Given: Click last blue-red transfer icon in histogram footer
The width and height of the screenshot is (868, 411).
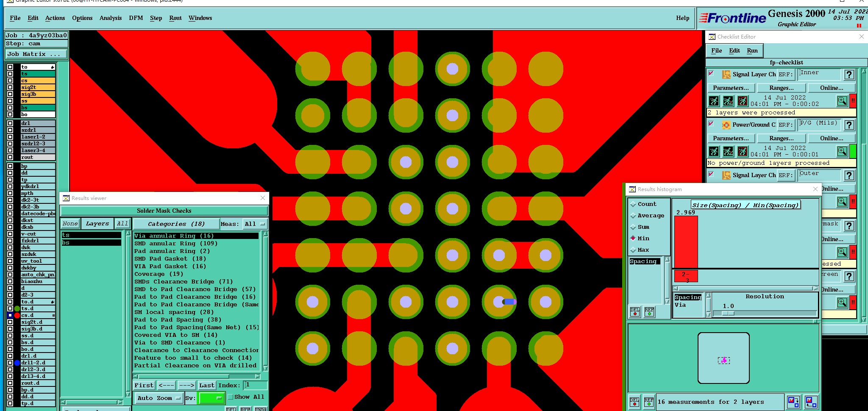Looking at the screenshot, I should pos(811,402).
